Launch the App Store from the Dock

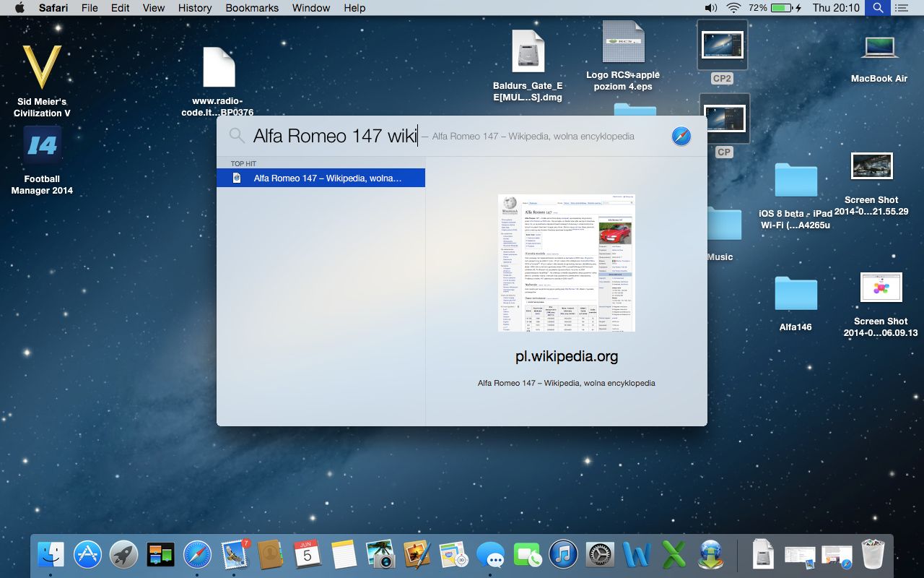coord(88,555)
